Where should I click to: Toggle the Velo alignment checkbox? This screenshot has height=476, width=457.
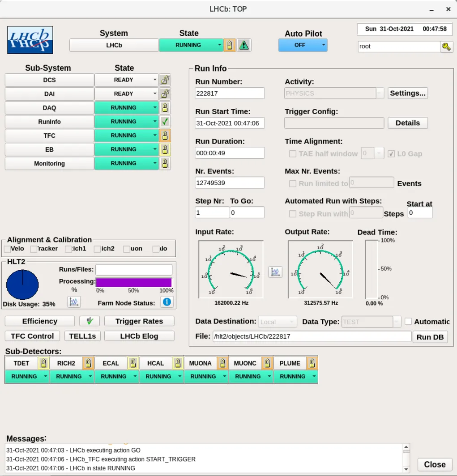point(7,249)
